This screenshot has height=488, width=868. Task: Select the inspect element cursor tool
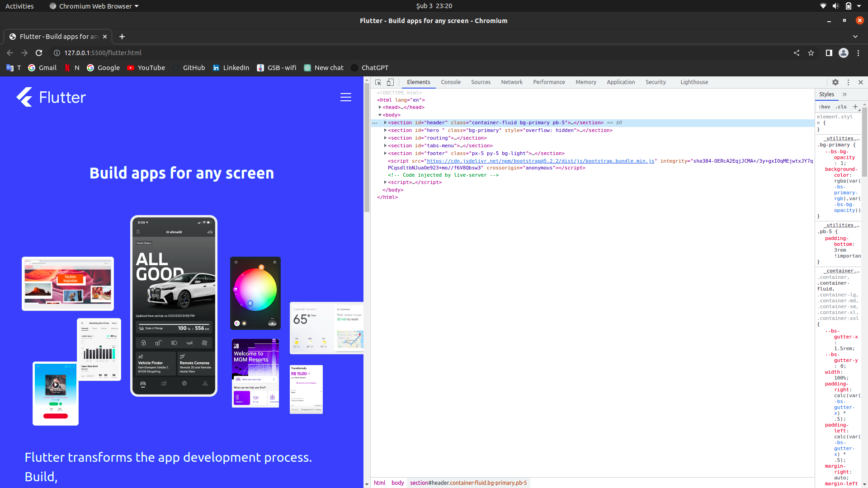click(378, 82)
